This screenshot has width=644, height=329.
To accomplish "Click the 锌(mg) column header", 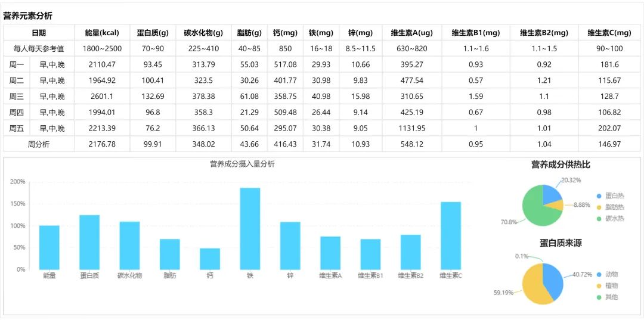I will (360, 33).
